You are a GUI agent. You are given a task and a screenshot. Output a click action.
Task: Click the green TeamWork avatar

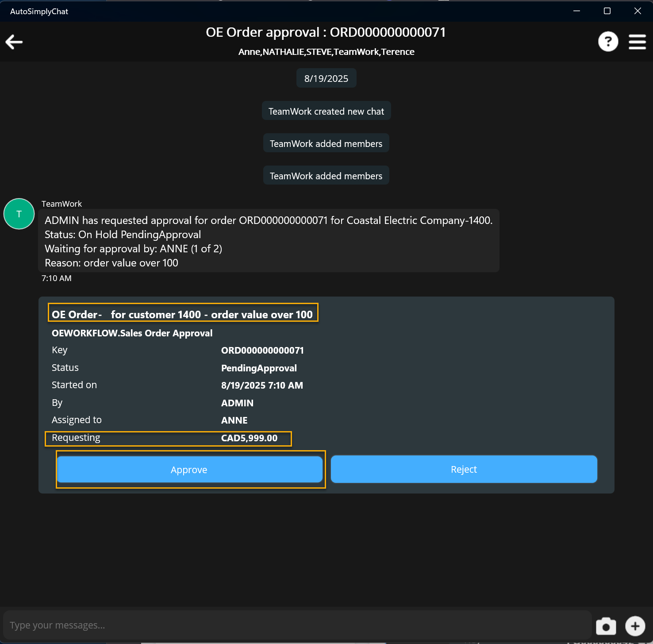[x=19, y=214]
